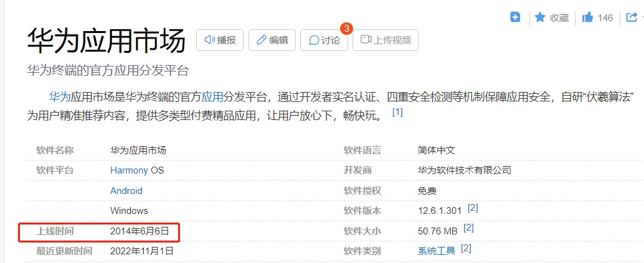
Task: Click the 开发商 value 华为软件技术有限公司
Action: [464, 170]
